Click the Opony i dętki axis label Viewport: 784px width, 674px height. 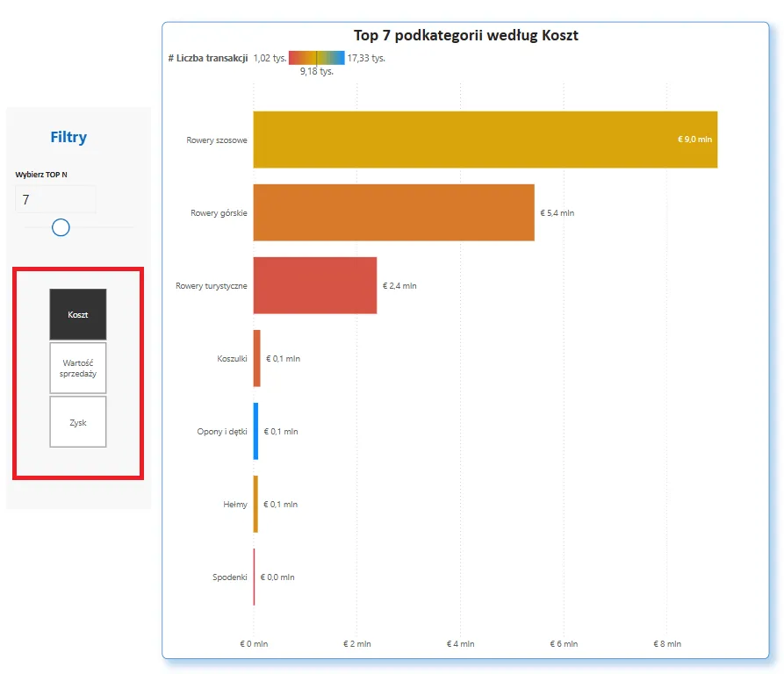[x=222, y=432]
